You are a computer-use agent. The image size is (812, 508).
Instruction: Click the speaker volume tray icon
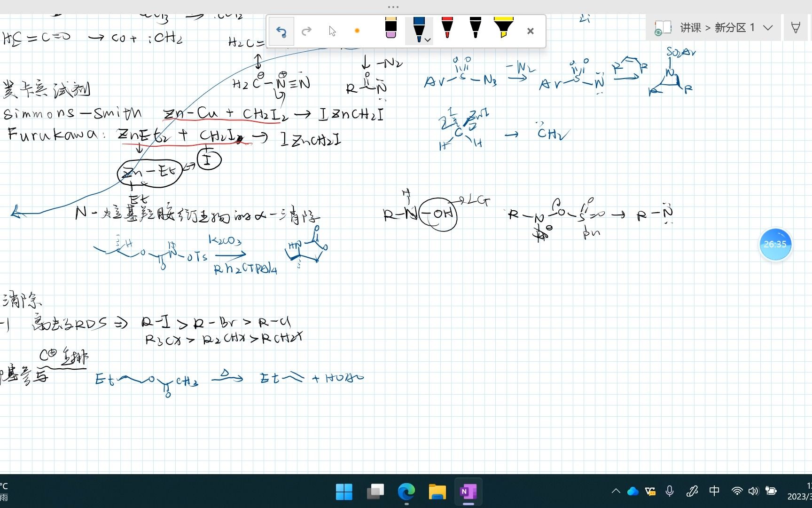(x=753, y=492)
